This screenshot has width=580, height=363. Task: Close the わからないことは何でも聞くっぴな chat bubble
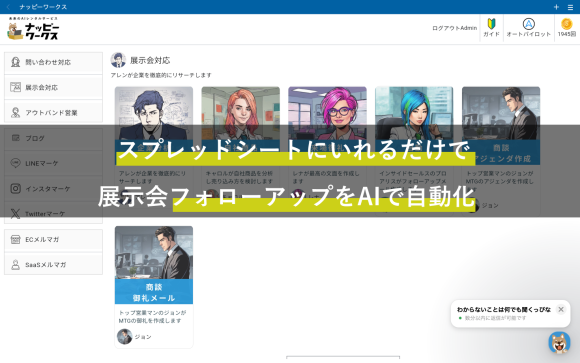[x=561, y=309]
